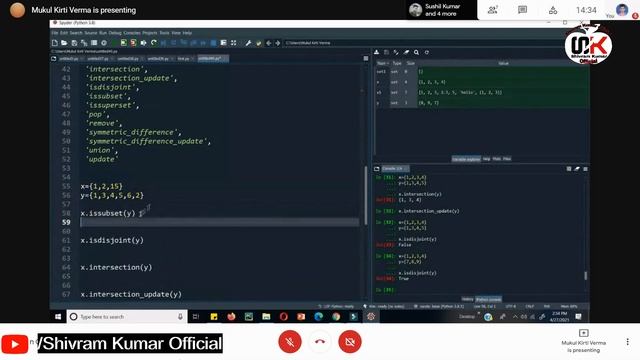
Task: Switch to Files pane tab
Action: pos(507,159)
